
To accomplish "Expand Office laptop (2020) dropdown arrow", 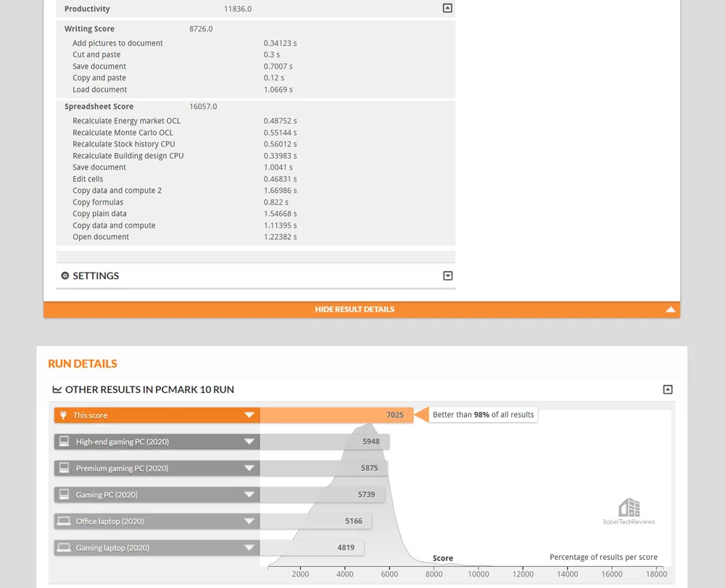I will tap(249, 521).
